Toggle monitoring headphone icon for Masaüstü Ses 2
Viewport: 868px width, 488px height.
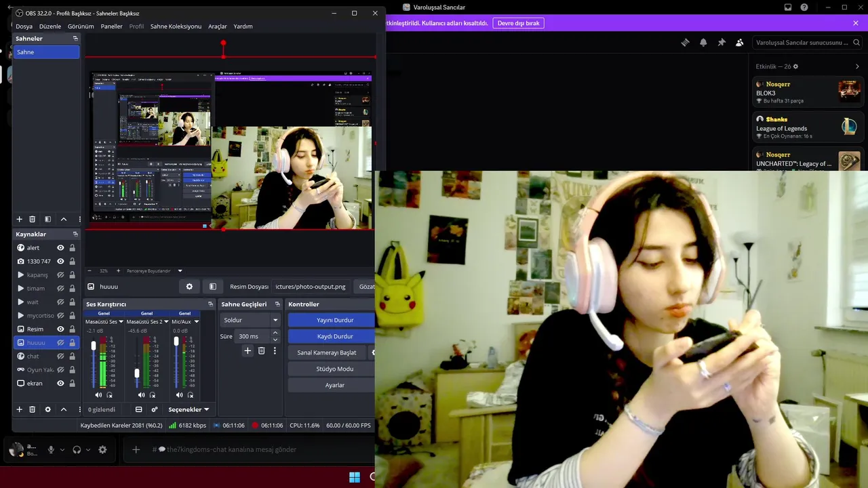(x=153, y=394)
